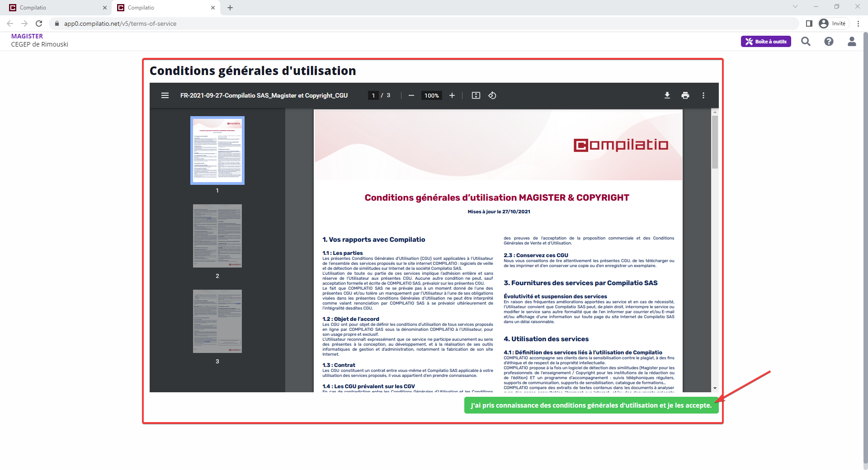Viewport: 868px width, 470px height.
Task: Click subheading '1.3 : Contrat'
Action: point(339,365)
